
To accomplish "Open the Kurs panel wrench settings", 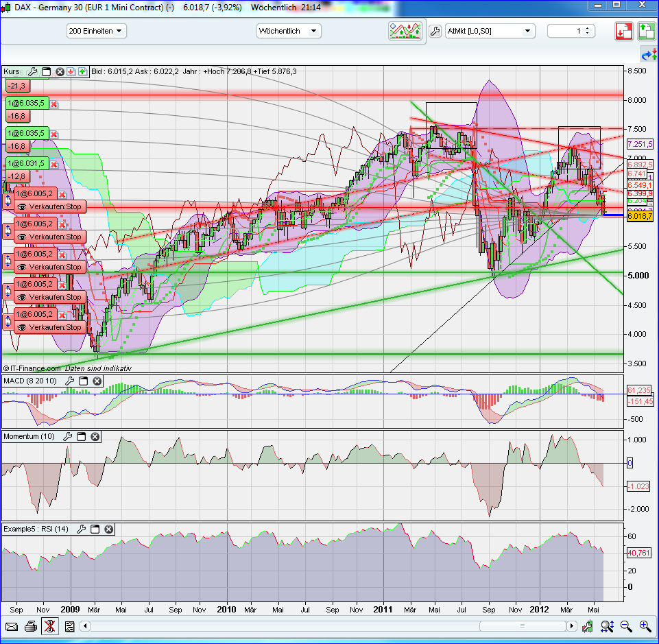I will [x=32, y=71].
